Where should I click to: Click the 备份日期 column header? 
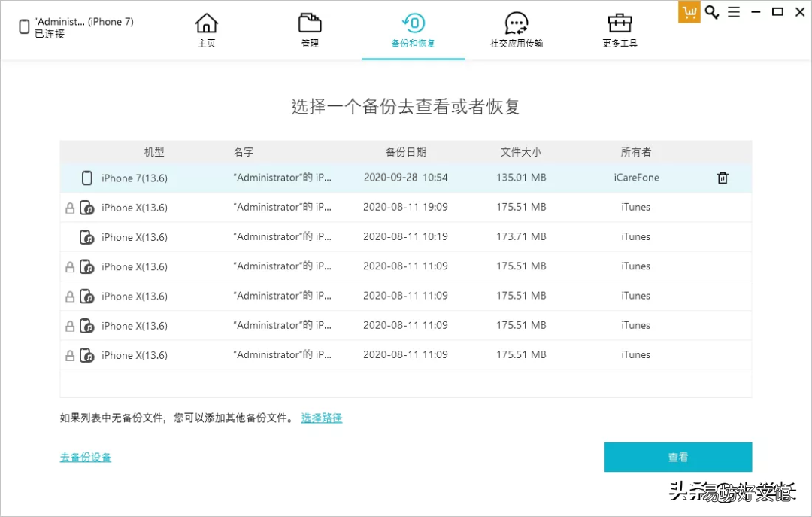pos(405,152)
